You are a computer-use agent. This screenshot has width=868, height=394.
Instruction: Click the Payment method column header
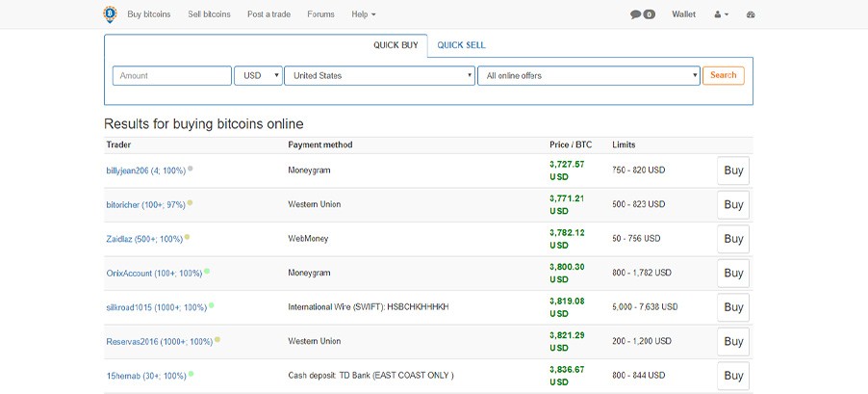[319, 145]
